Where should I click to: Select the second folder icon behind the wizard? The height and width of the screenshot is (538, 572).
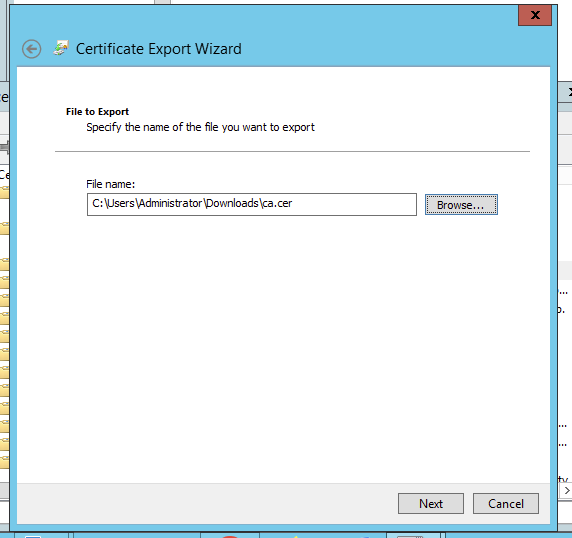pyautogui.click(x=4, y=228)
